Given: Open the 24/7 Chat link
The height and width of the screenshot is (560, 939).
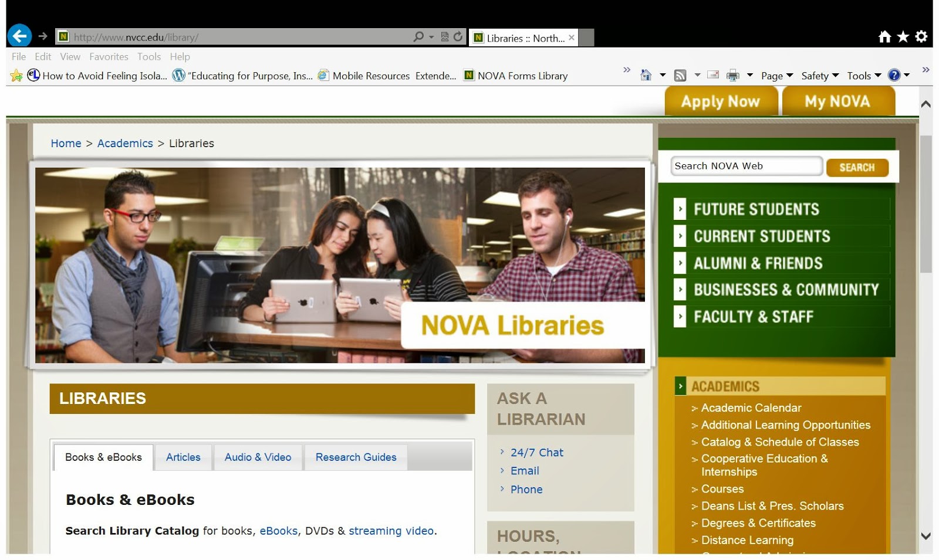Looking at the screenshot, I should pyautogui.click(x=536, y=452).
